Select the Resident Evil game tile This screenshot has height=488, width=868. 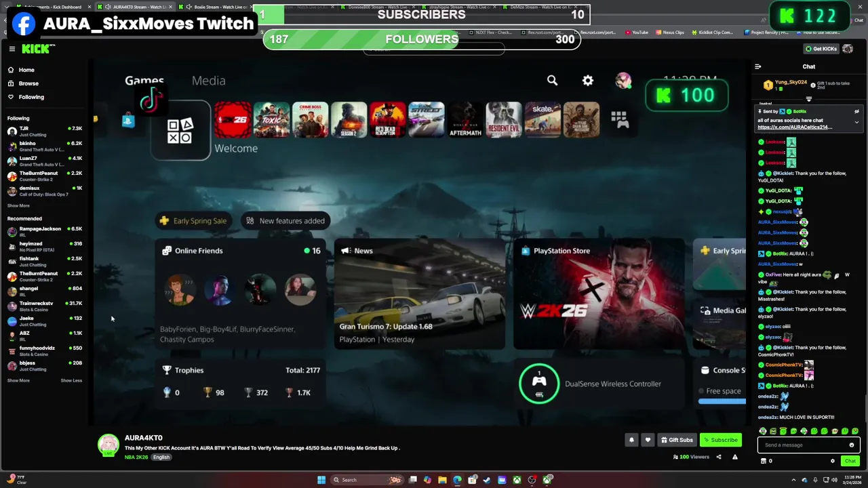[x=503, y=120]
